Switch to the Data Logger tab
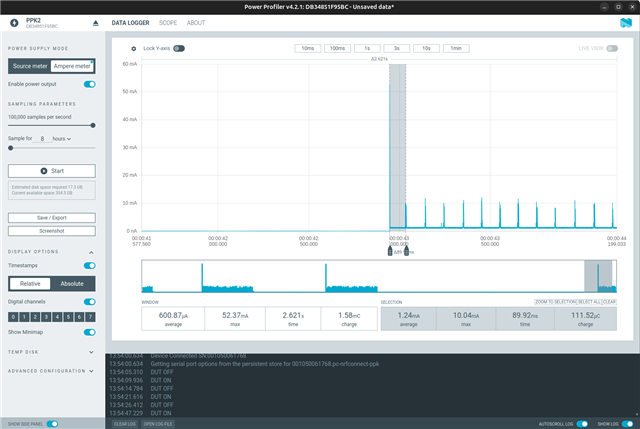The width and height of the screenshot is (640, 429). [x=131, y=23]
